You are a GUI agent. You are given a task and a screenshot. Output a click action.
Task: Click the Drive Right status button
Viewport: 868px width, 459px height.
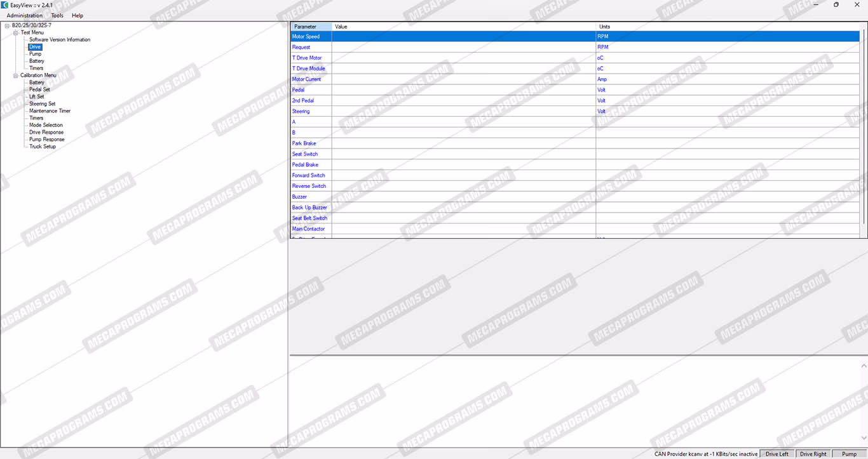pos(813,454)
